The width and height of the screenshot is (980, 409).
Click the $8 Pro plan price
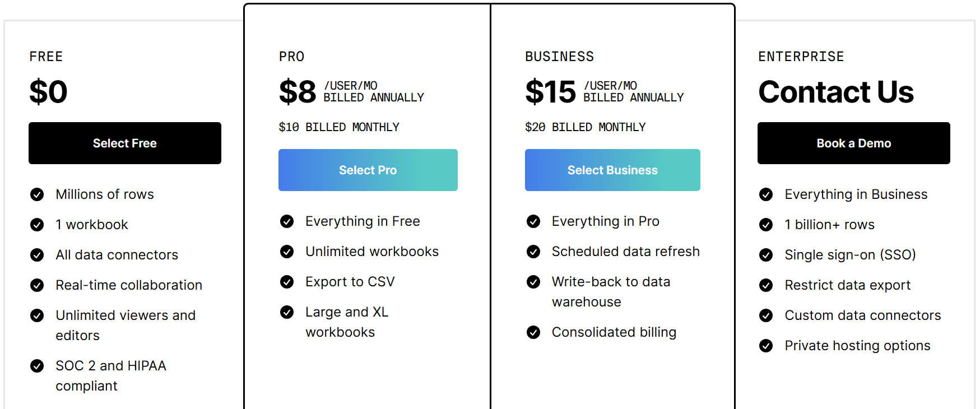click(298, 92)
